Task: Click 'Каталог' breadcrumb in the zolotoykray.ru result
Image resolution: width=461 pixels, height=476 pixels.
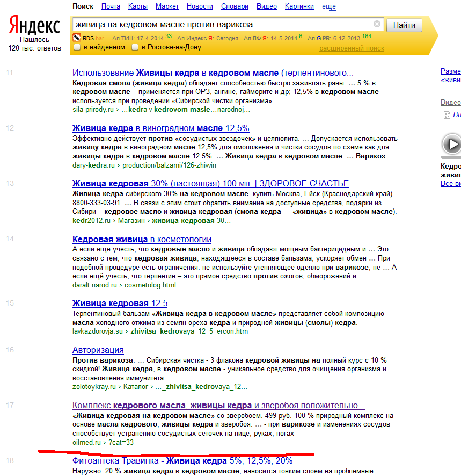Action: pos(136,387)
